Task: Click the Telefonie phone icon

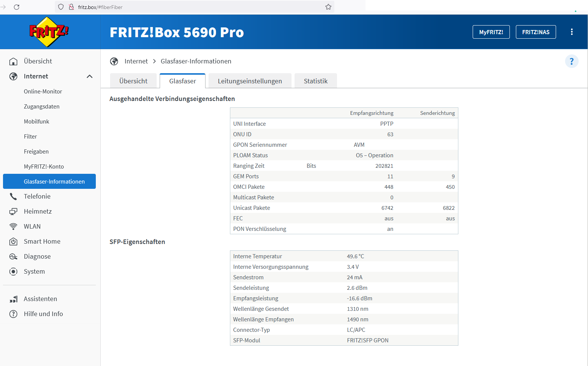Action: click(14, 196)
